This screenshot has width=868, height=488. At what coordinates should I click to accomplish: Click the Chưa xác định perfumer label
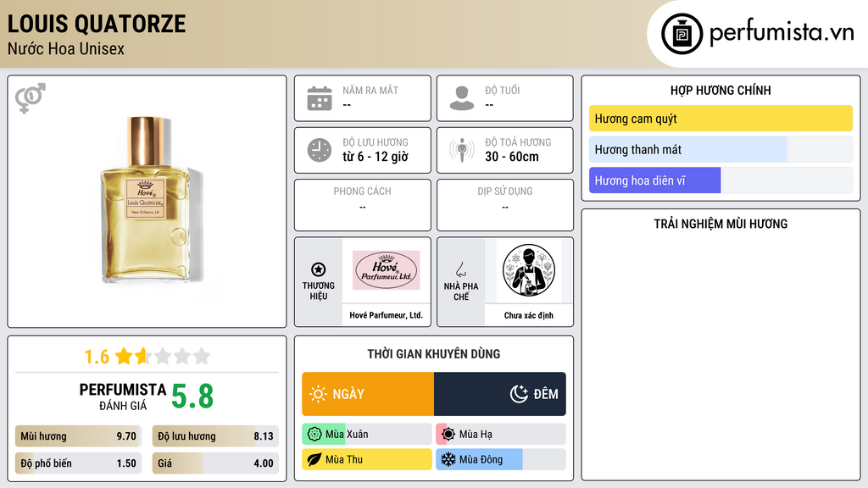click(x=529, y=315)
